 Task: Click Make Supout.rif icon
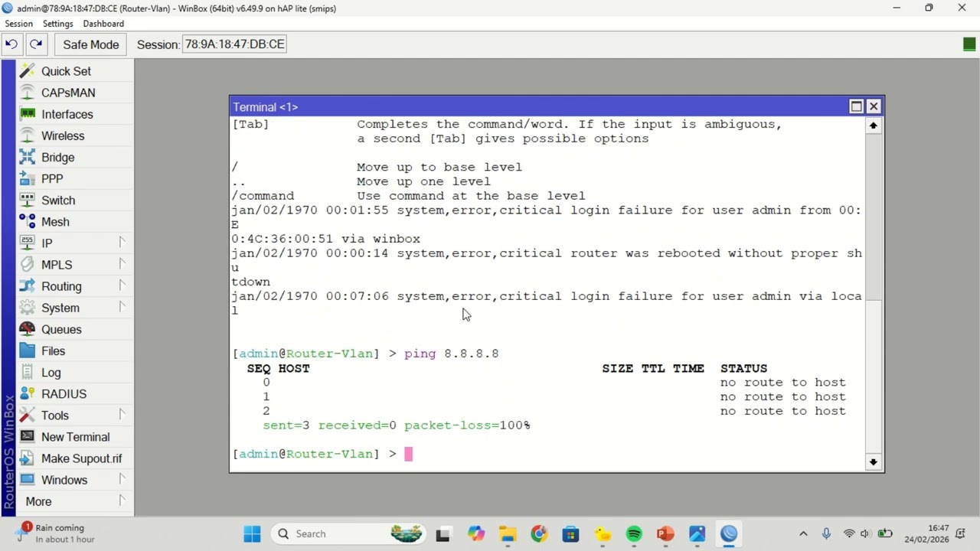28,458
